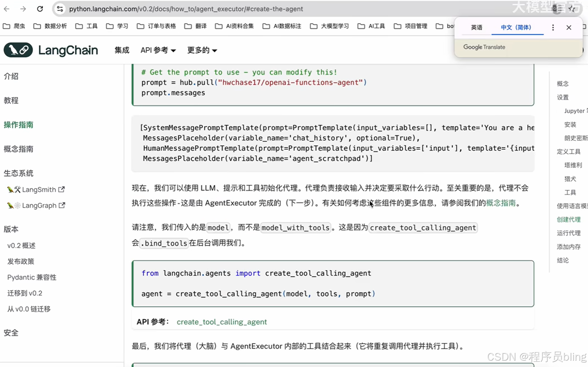Open the AI资料合集 bookmark folder
588x367 pixels.
point(234,26)
